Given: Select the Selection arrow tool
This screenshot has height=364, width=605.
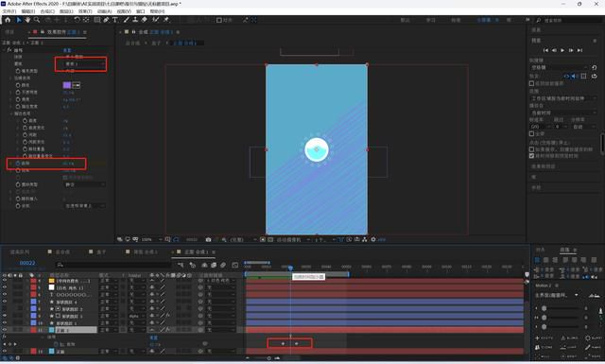Looking at the screenshot, I should pos(19,20).
